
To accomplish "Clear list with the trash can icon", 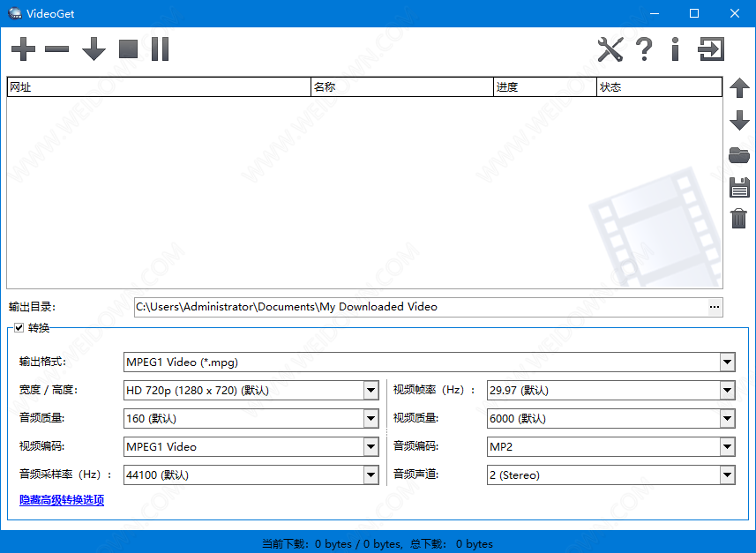I will 738,219.
